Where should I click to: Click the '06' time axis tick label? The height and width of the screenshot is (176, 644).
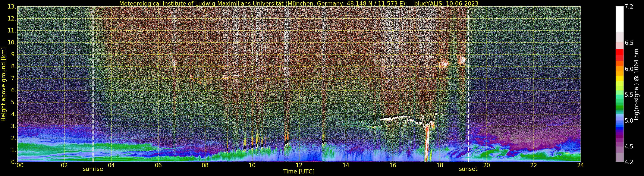coord(158,165)
